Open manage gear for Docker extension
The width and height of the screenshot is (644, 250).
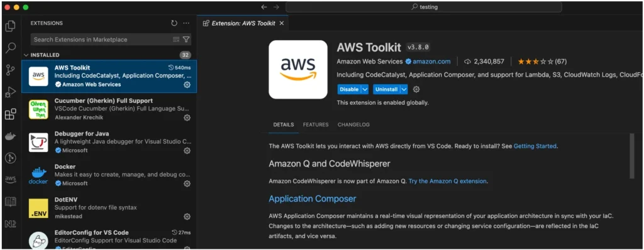[187, 183]
